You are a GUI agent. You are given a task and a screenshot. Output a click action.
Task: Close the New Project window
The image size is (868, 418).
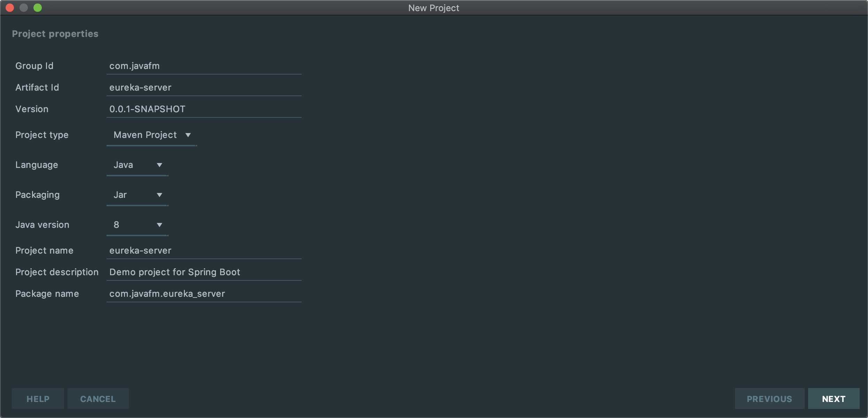point(10,8)
